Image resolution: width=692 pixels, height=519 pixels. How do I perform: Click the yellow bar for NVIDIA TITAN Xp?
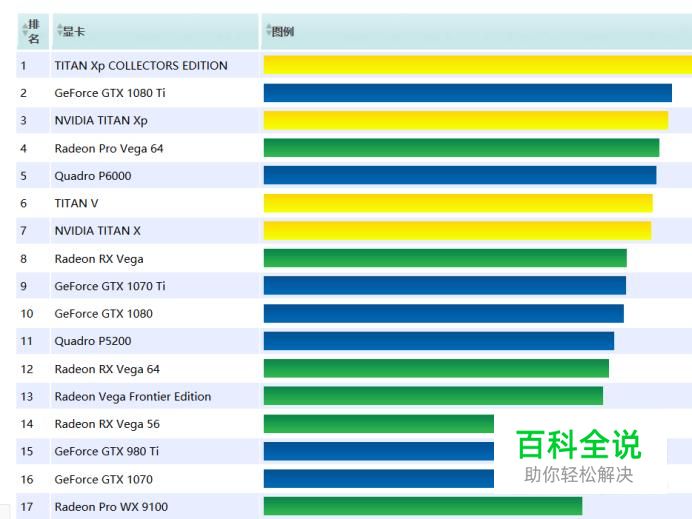point(466,120)
